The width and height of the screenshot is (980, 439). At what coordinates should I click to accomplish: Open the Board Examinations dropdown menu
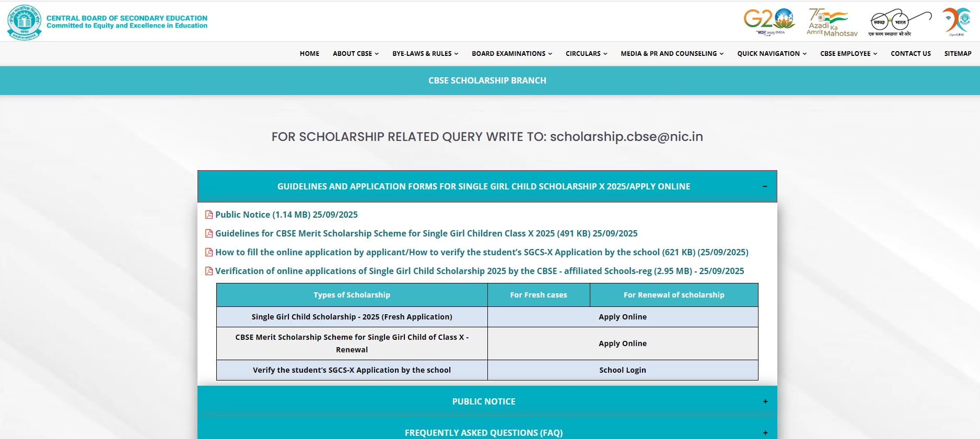511,54
